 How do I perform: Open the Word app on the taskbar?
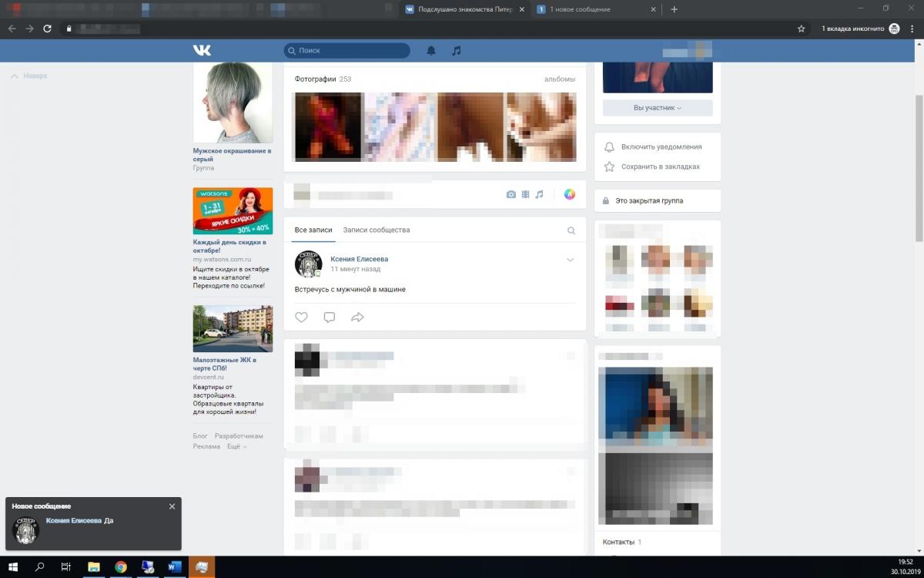[174, 567]
